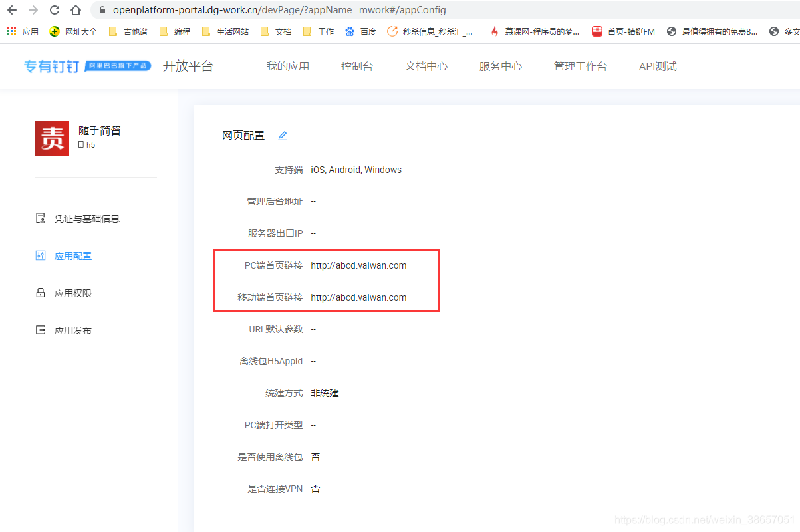Open the 最值得拥有的免费 bookmark

[x=712, y=31]
